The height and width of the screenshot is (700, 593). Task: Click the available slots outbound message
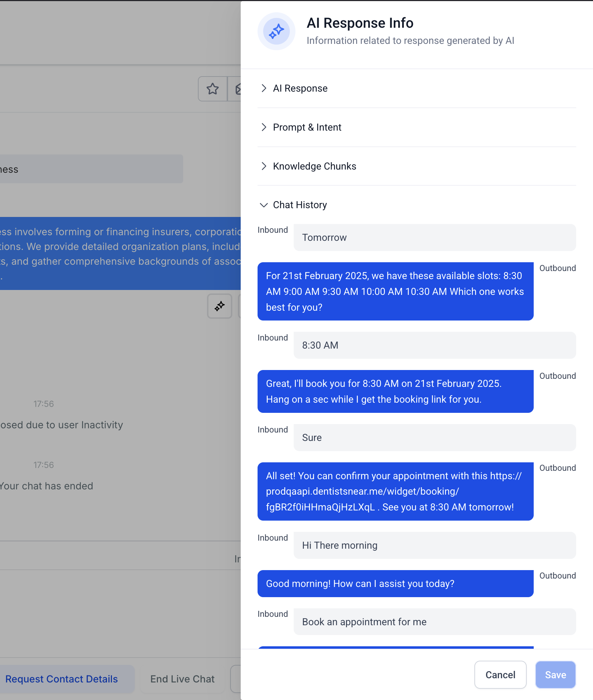(x=395, y=291)
